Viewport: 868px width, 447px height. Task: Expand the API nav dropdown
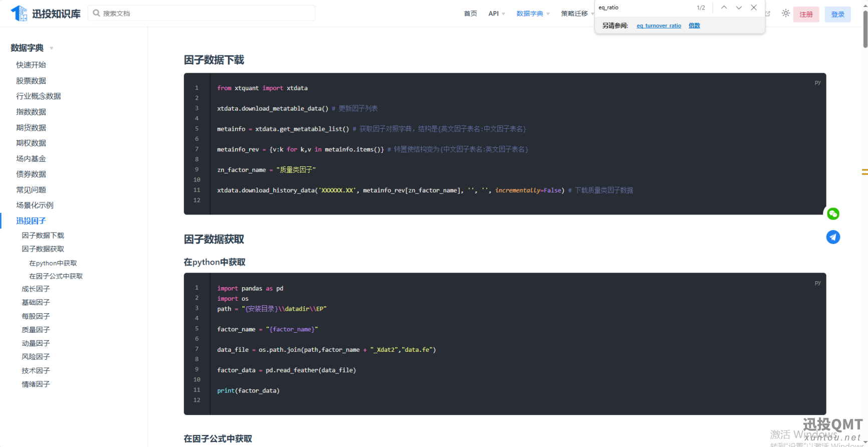497,14
